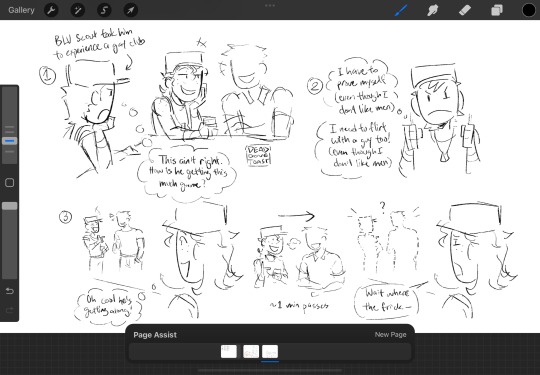Select the Eraser tool
Image resolution: width=540 pixels, height=375 pixels.
pyautogui.click(x=465, y=10)
